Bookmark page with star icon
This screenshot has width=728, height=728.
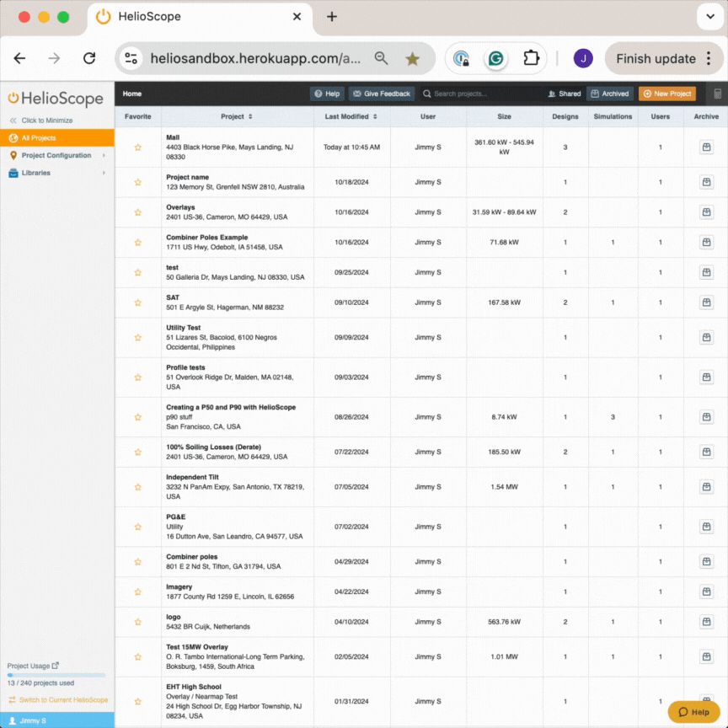click(412, 58)
